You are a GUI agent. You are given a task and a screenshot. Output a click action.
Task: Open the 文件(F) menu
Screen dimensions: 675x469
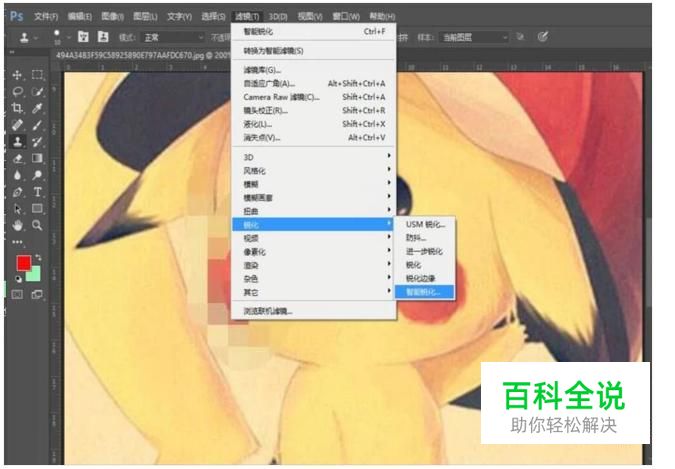coord(46,16)
